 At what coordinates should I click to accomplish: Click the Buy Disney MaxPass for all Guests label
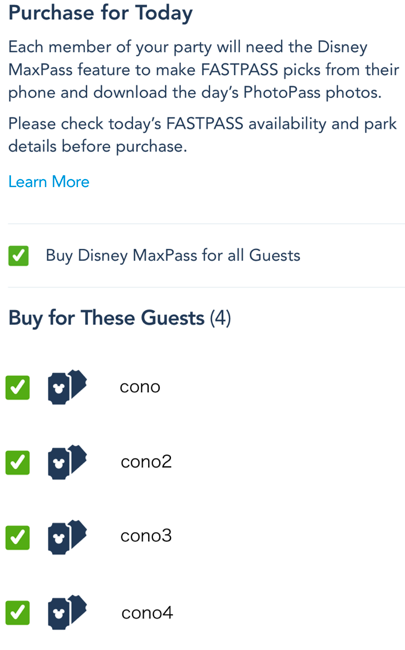[173, 255]
